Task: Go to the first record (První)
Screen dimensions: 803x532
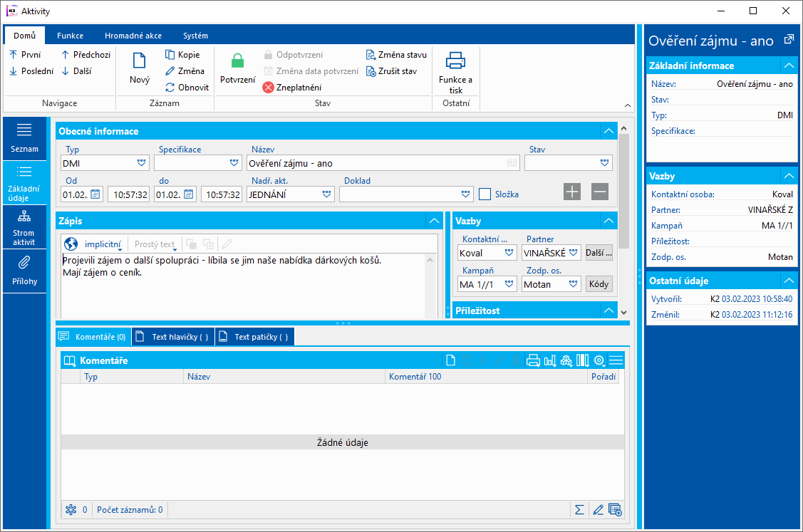Action: point(25,55)
